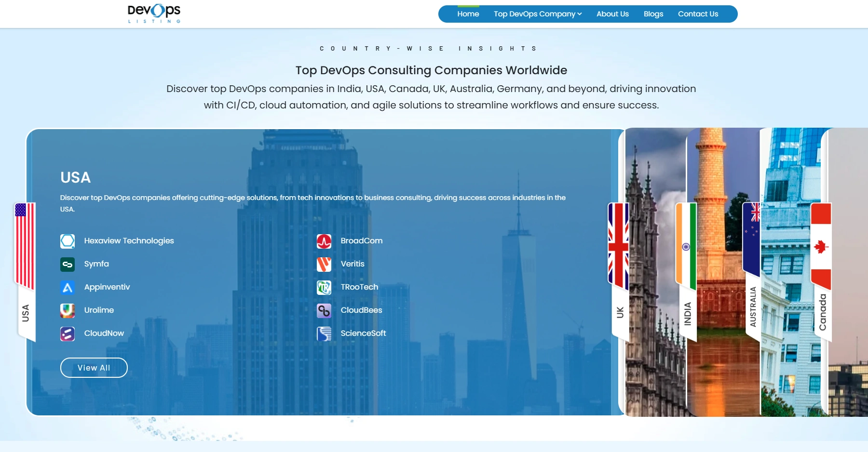This screenshot has height=452, width=868.
Task: Click the DevOps Listing logo
Action: coord(154,13)
